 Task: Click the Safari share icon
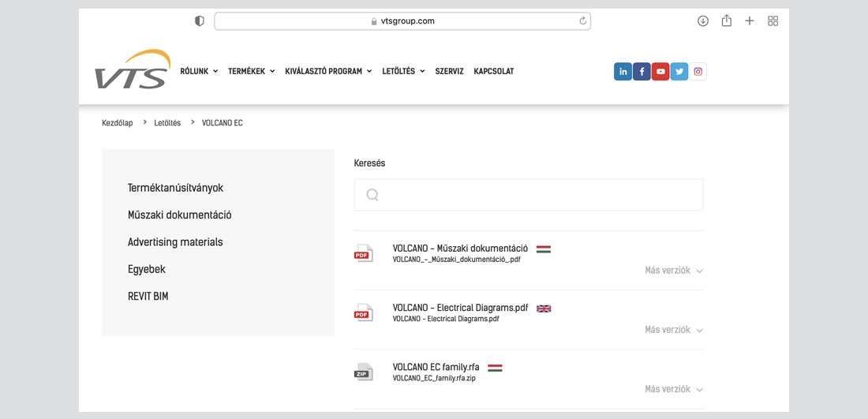tap(727, 21)
